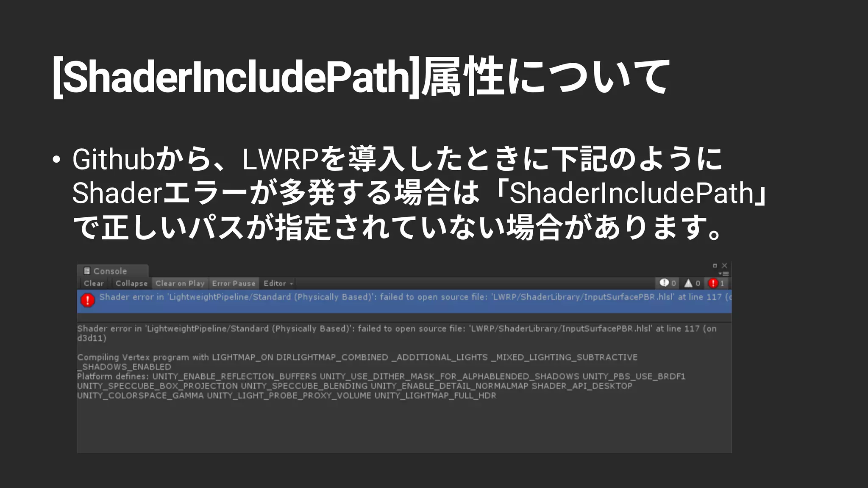Screen dimensions: 868x488
Task: Click the detail line starting with UNITY_COLORSPACE_GAMMA
Action: pos(287,396)
